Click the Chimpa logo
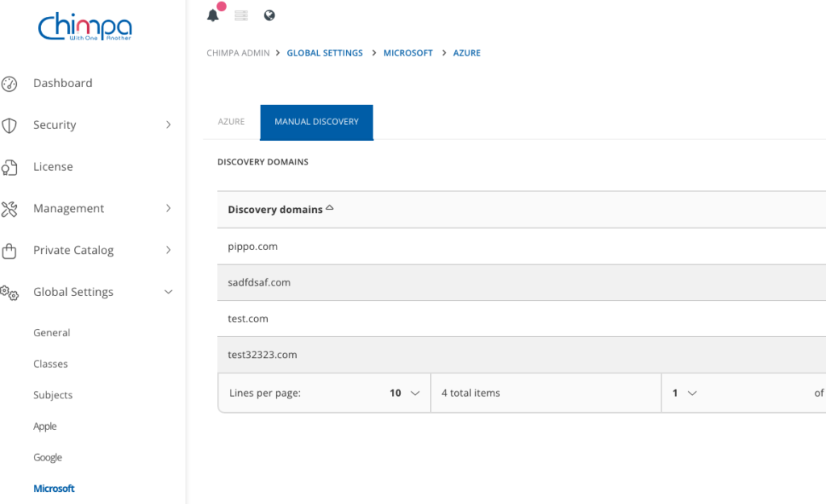Viewport: 826px width, 504px height. pyautogui.click(x=85, y=27)
